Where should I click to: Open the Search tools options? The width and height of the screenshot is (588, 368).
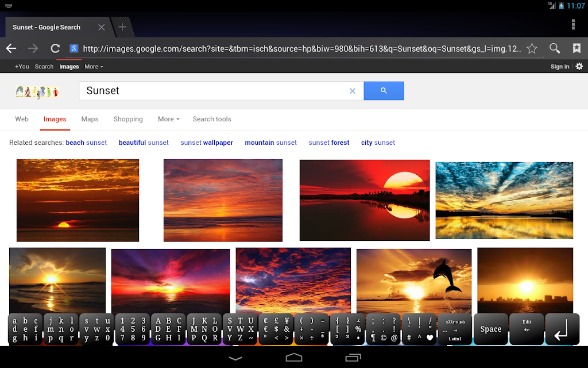[212, 119]
